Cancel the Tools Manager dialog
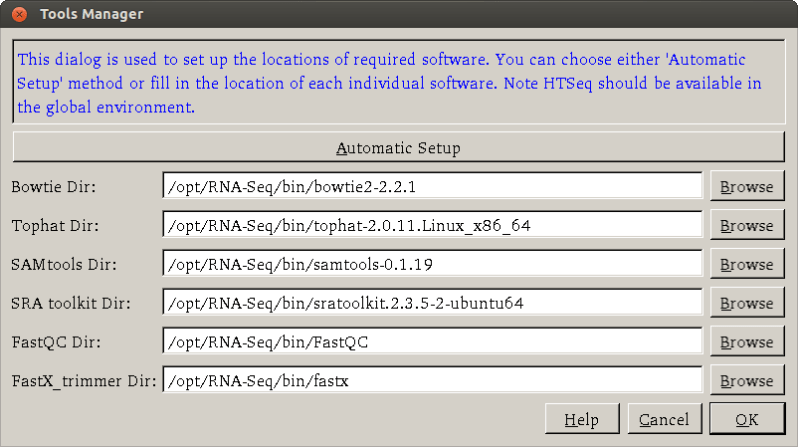798x447 pixels. pos(664,418)
